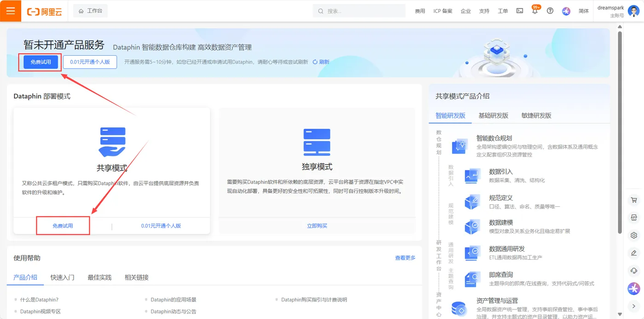The width and height of the screenshot is (644, 319).
Task: Open the purple AI assistant sidebar icon
Action: 634,289
